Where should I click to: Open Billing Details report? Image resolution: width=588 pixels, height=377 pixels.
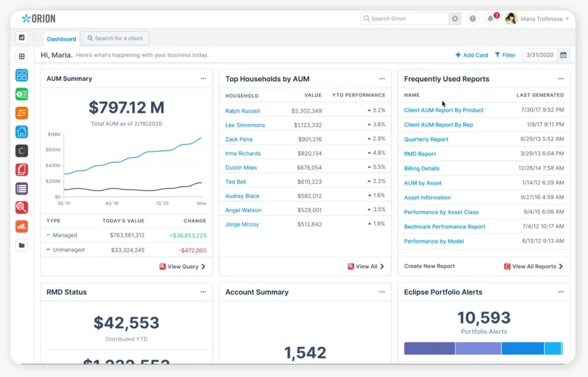pos(421,168)
